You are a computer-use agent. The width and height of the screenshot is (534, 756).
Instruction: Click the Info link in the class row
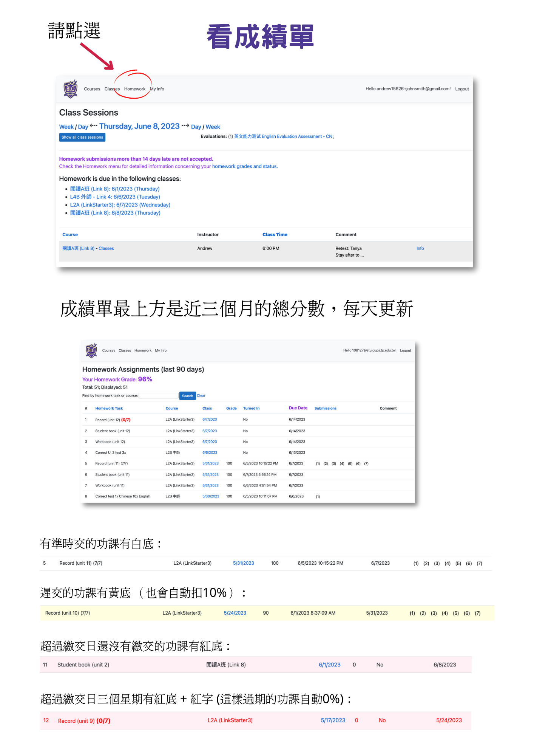(x=420, y=248)
